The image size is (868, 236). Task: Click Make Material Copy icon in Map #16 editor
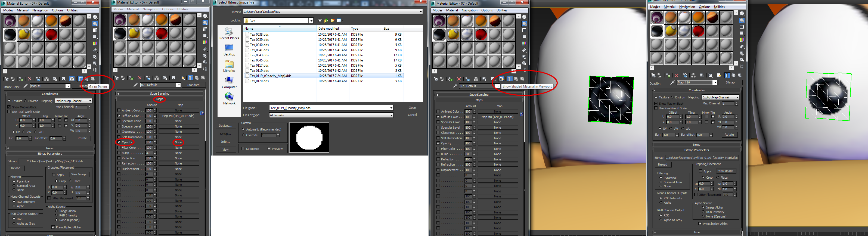coord(685,76)
